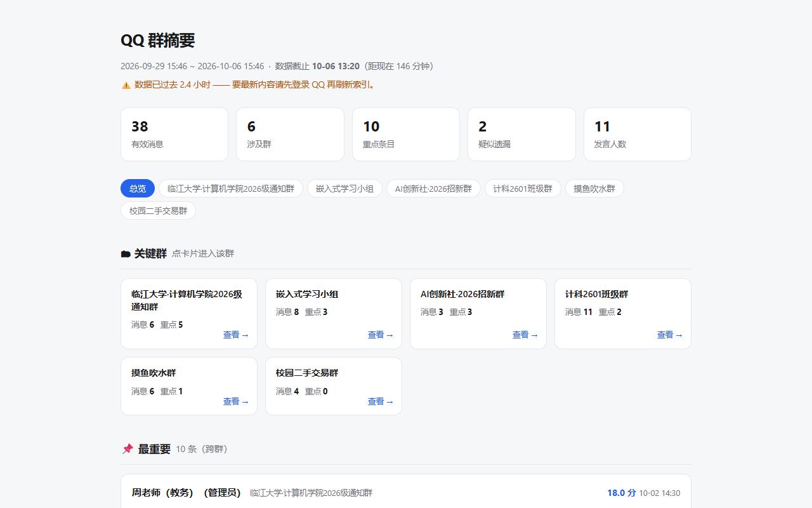Click the 6 涉及群 stat card
Image resolution: width=812 pixels, height=508 pixels.
coord(290,134)
